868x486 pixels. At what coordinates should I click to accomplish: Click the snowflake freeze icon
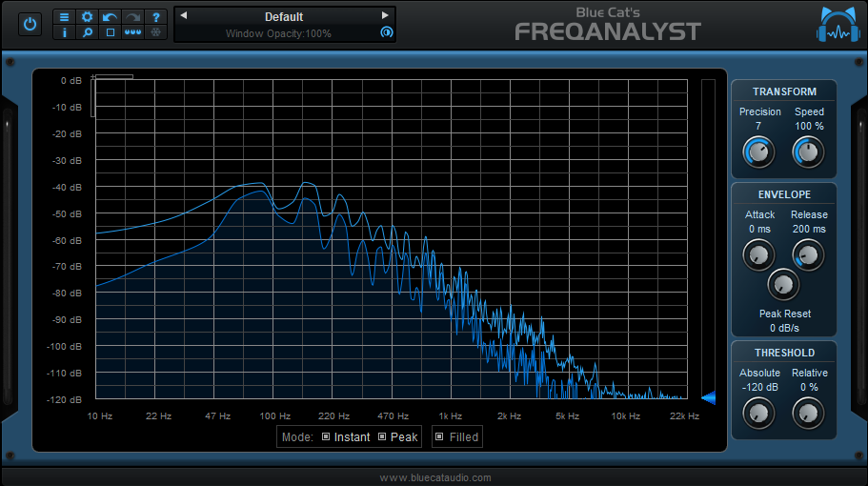[156, 32]
